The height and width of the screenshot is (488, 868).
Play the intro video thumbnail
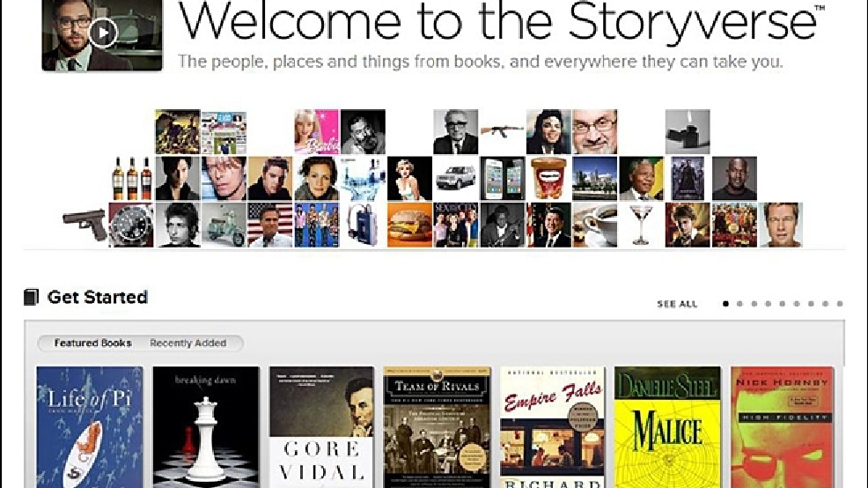tap(102, 34)
